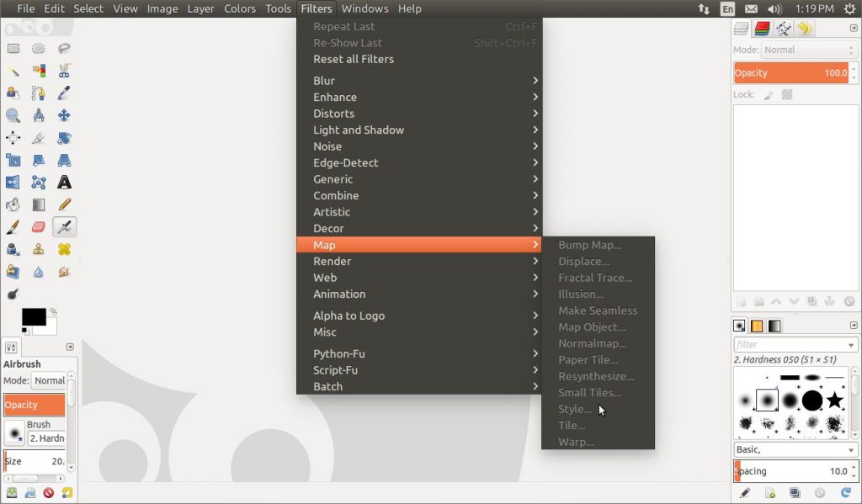Choose the Text tool
Image resolution: width=862 pixels, height=504 pixels.
point(63,182)
